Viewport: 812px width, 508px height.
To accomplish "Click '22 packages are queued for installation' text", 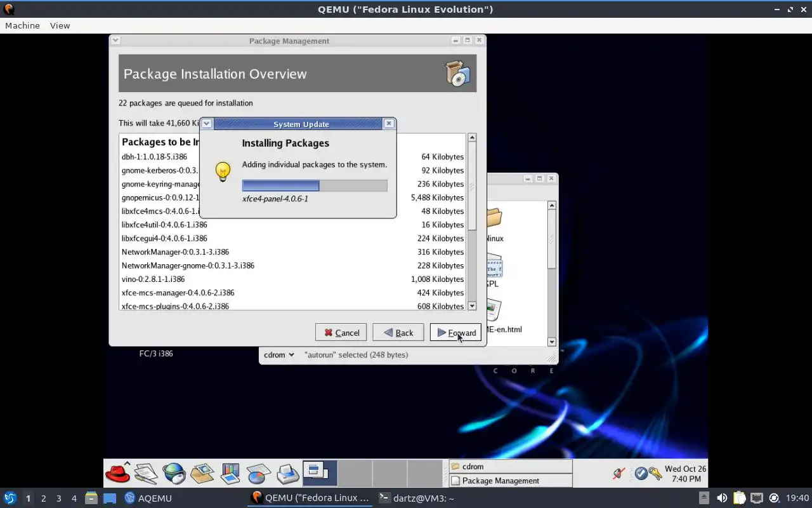I will click(x=185, y=103).
